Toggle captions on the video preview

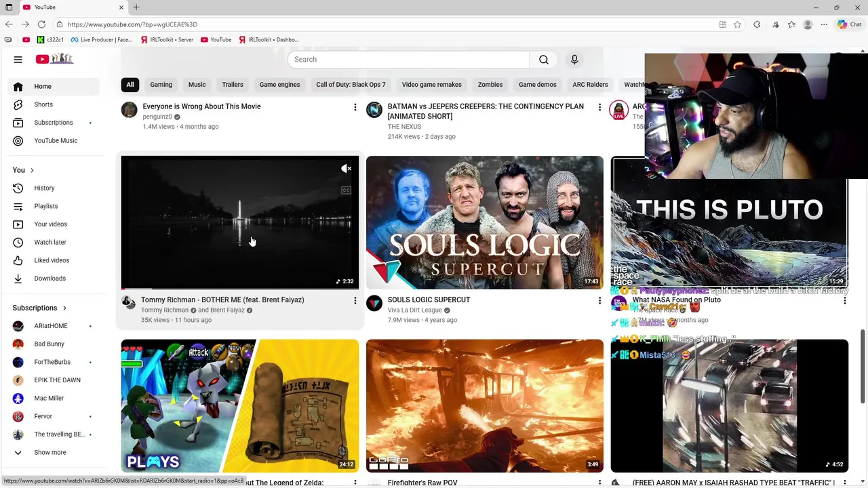pyautogui.click(x=347, y=190)
